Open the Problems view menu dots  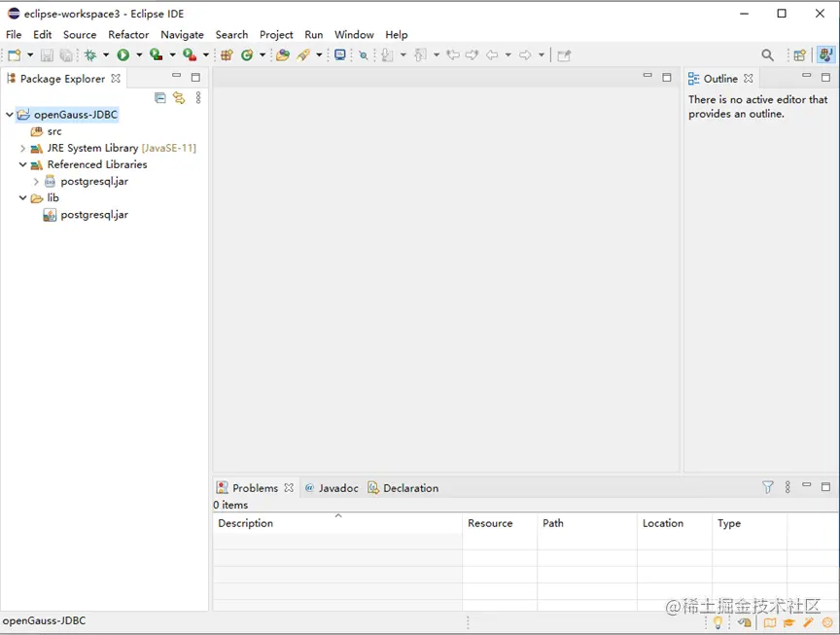[787, 487]
